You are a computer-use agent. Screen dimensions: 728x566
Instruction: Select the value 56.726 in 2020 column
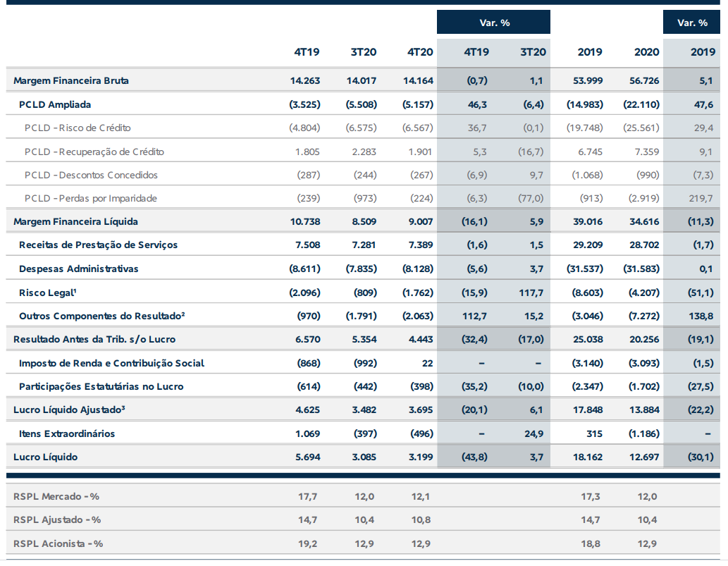click(644, 81)
